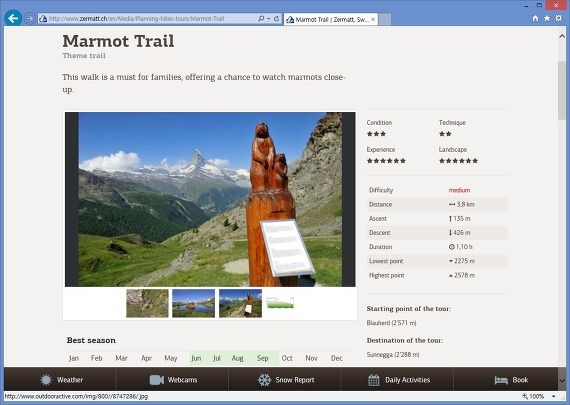
Task: Click the vertical scrollbar thumb
Action: pyautogui.click(x=562, y=90)
